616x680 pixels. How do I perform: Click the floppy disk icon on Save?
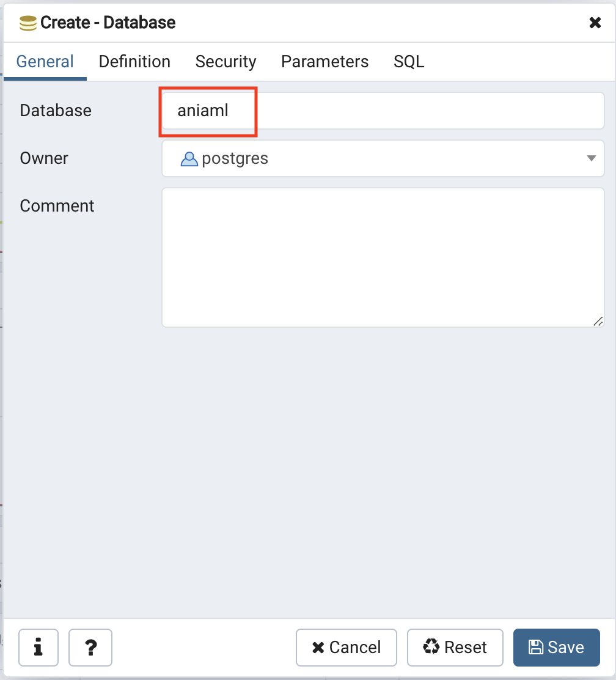click(536, 647)
